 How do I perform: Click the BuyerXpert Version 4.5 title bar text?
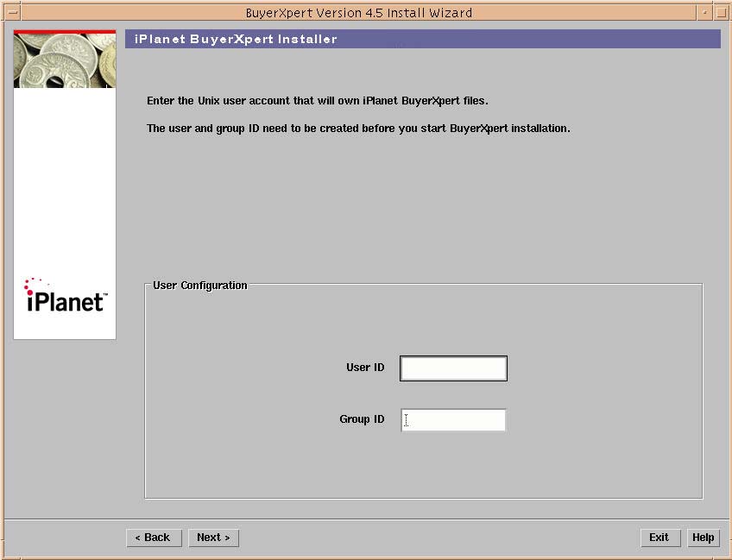(x=358, y=13)
